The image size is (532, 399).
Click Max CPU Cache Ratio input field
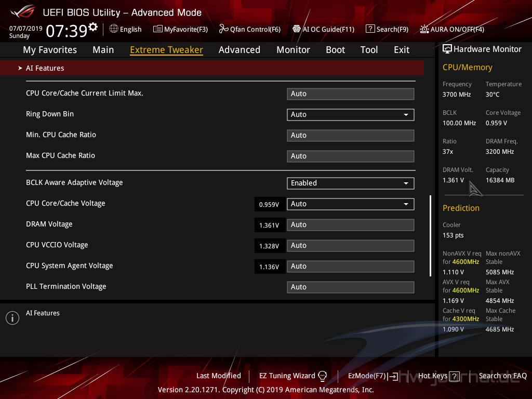point(351,156)
